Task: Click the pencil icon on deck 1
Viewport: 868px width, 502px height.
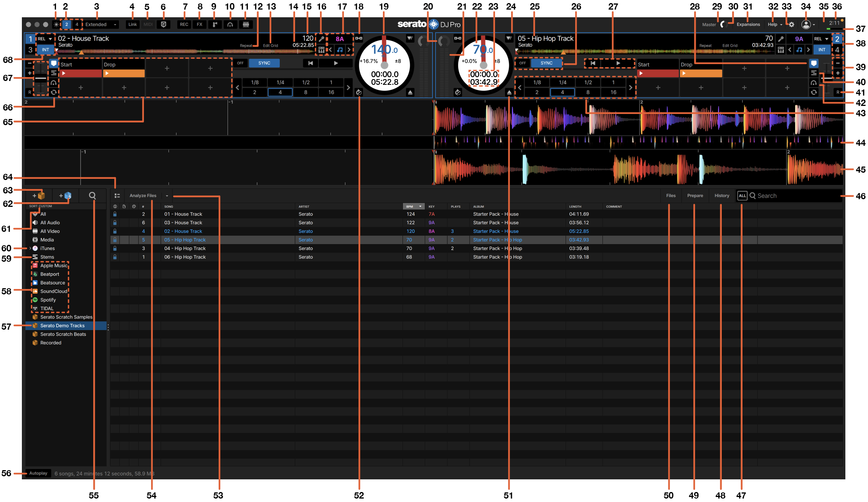Action: pos(321,39)
